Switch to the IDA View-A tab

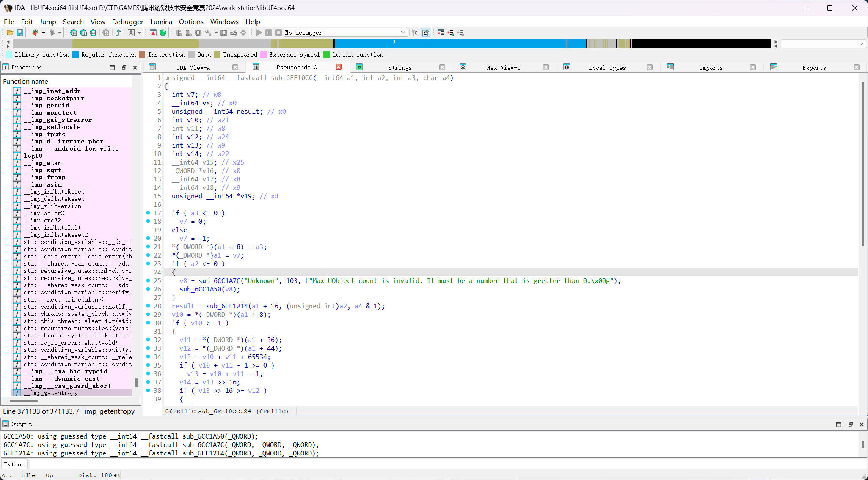(193, 68)
